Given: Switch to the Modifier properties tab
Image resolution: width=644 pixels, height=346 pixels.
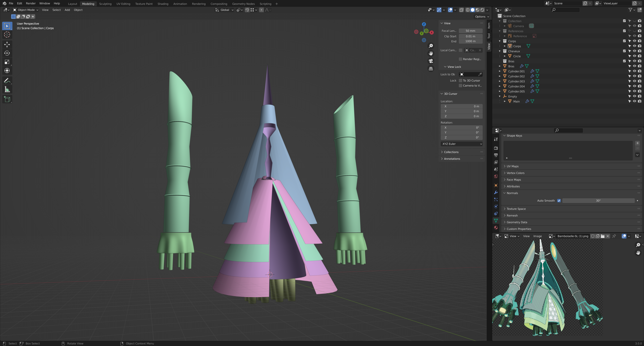Looking at the screenshot, I should click(496, 192).
